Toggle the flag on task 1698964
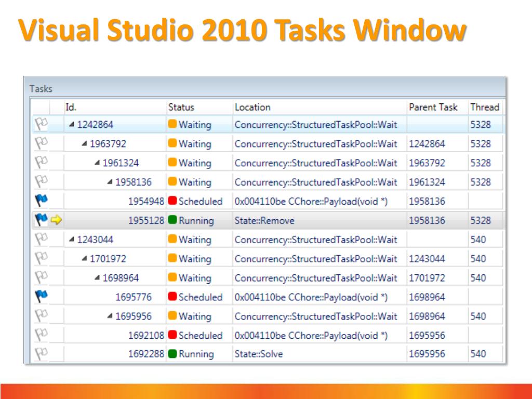Image resolution: width=532 pixels, height=399 pixels. pyautogui.click(x=41, y=277)
